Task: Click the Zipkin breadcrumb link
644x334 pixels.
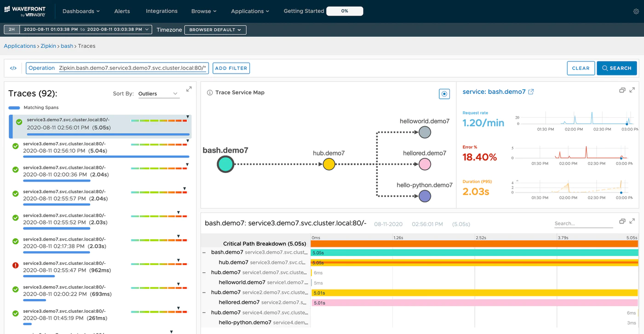Action: pyautogui.click(x=48, y=46)
